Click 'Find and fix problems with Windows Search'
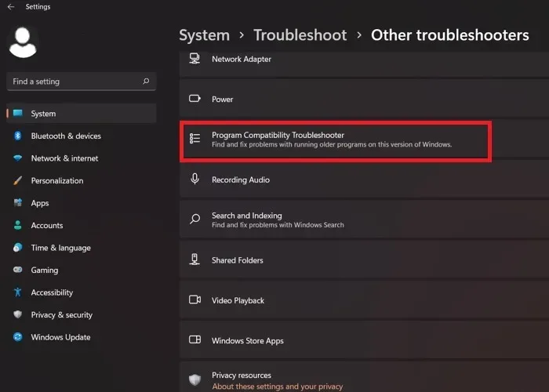Image resolution: width=549 pixels, height=392 pixels. click(x=278, y=225)
